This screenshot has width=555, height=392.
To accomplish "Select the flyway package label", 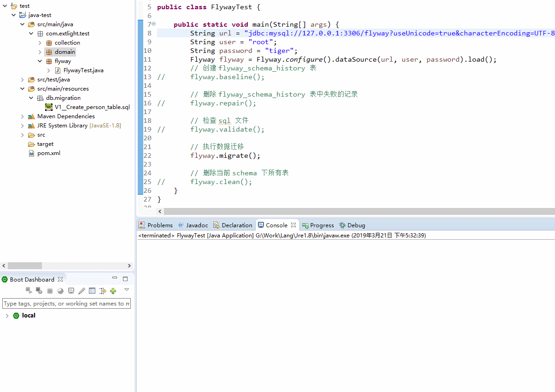I will [63, 61].
